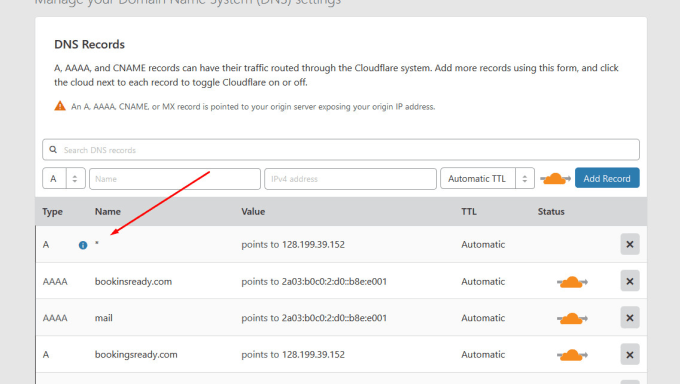Image resolution: width=680 pixels, height=384 pixels.
Task: Click the orange warning triangle icon
Action: pos(60,106)
